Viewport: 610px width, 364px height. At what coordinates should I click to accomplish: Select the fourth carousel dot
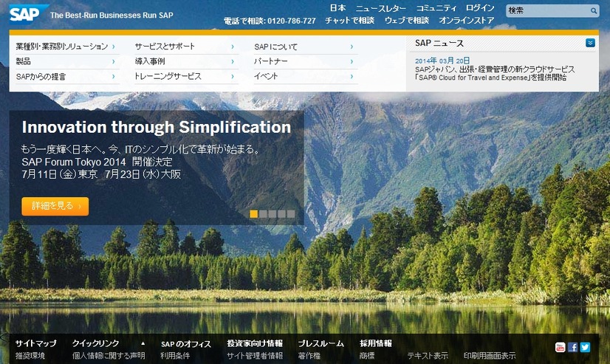[281, 214]
